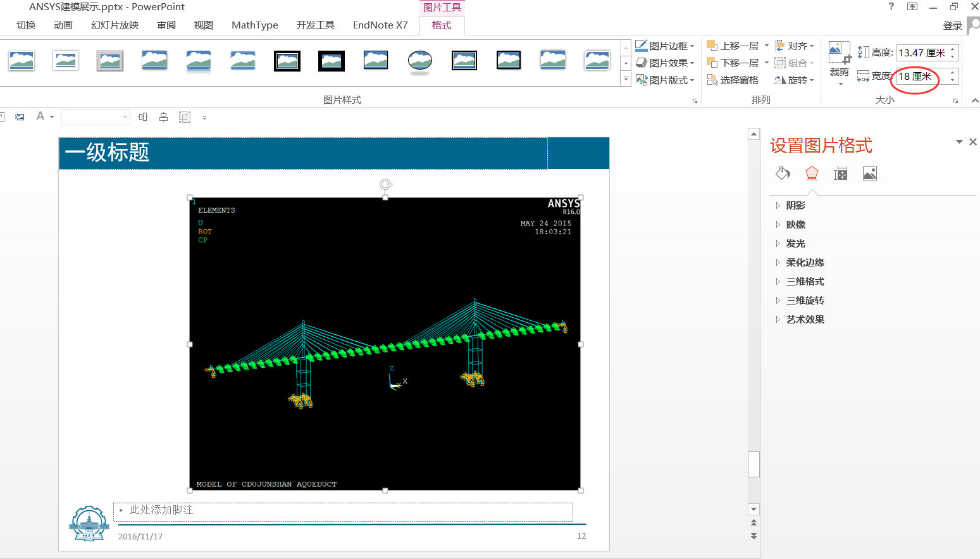
Task: Select the 格式 (format) tab
Action: pos(442,25)
